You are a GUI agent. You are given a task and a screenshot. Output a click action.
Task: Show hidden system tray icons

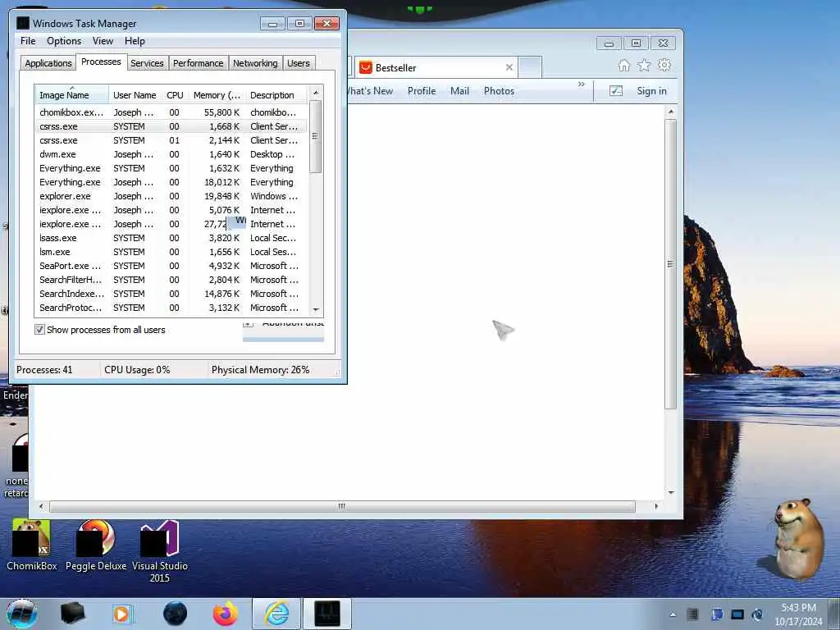[x=673, y=614]
